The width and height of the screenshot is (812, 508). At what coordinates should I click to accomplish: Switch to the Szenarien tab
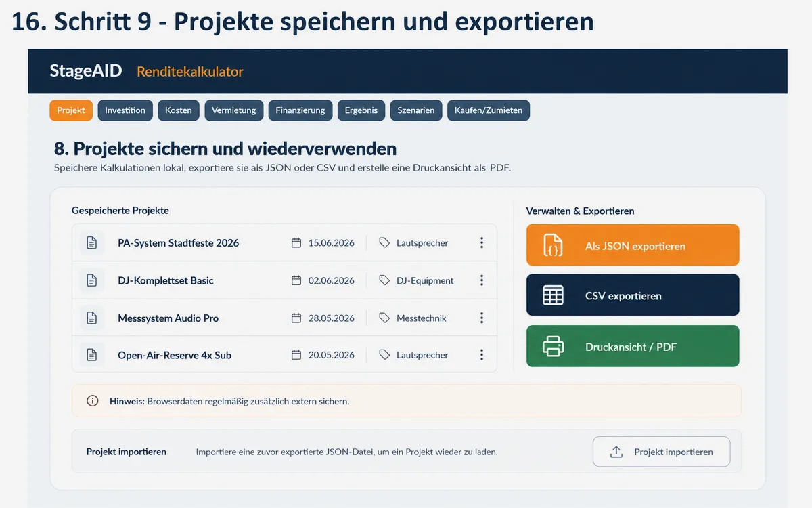point(416,110)
